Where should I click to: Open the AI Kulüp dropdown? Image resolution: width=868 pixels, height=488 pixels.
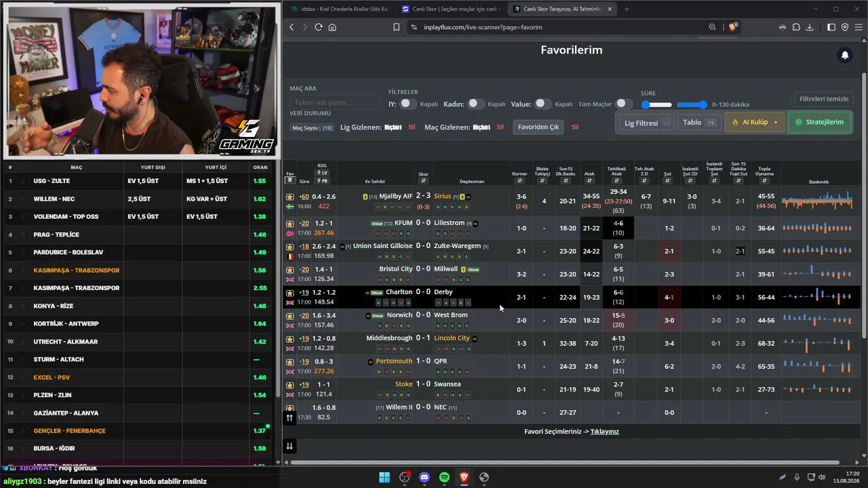(x=755, y=123)
